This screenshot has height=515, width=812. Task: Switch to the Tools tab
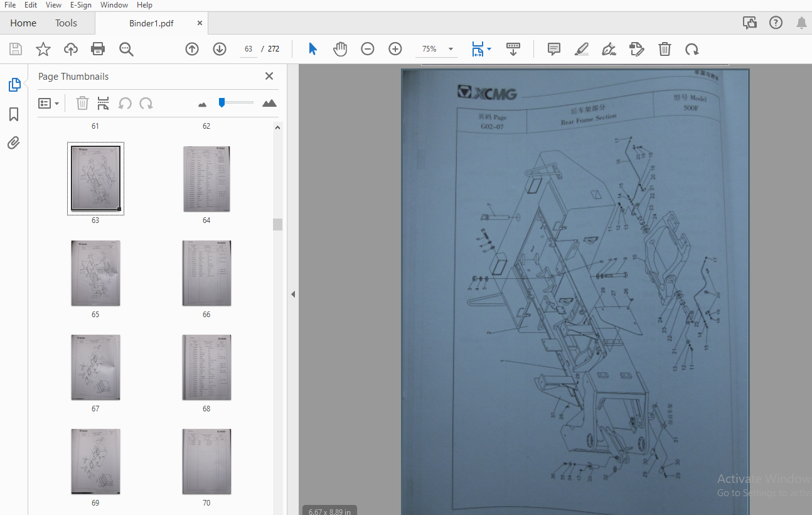coord(66,23)
